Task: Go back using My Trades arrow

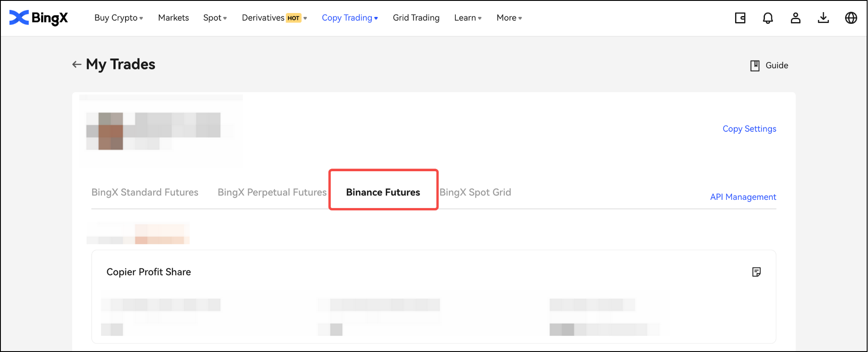Action: 77,65
